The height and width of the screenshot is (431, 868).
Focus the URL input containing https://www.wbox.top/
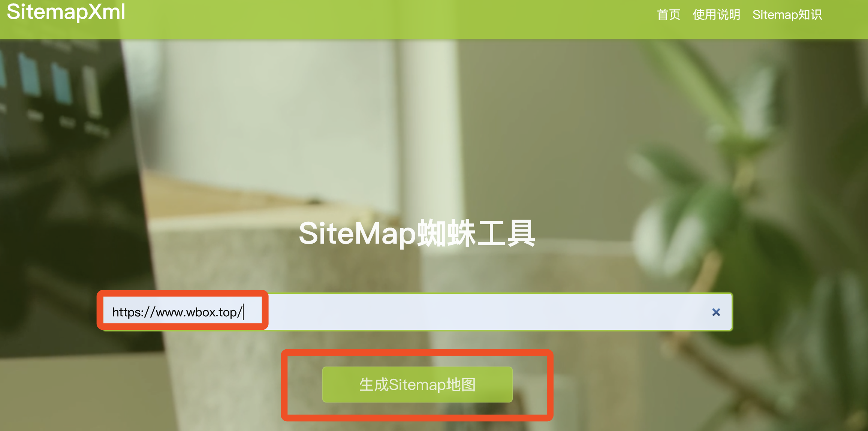pos(417,312)
